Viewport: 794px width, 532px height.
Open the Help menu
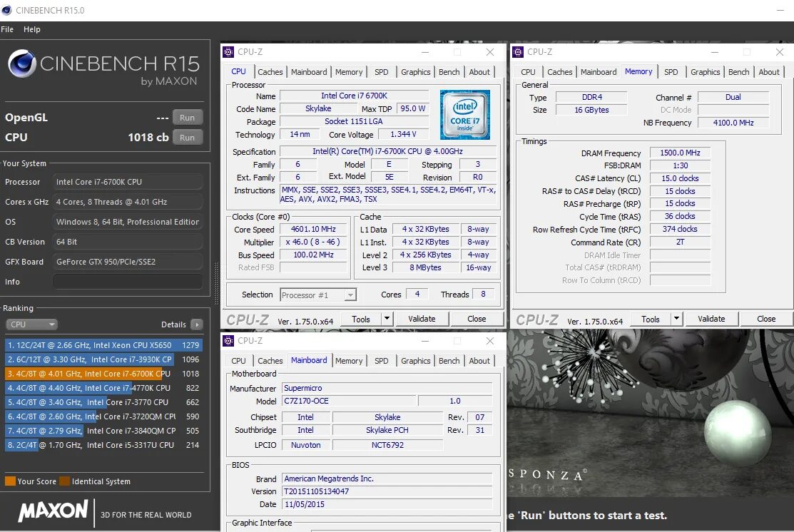(x=32, y=29)
